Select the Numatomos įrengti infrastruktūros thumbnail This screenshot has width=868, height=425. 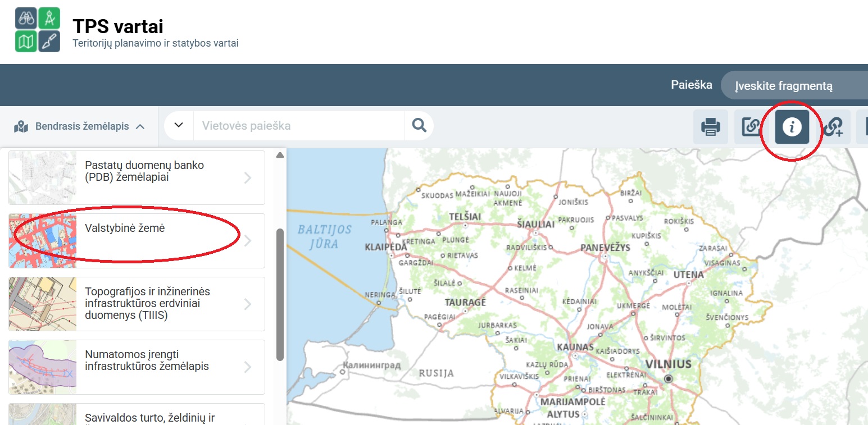43,367
